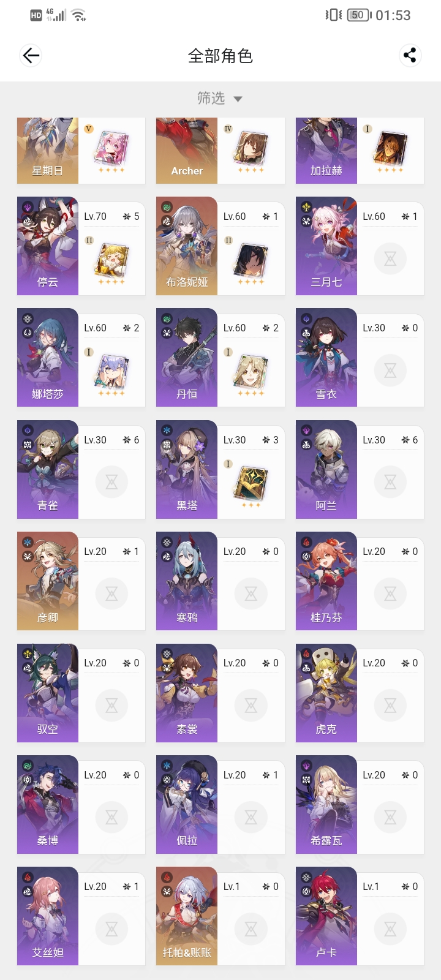Image resolution: width=441 pixels, height=980 pixels.
Task: Tap 星期日's light cone icon
Action: coord(111,148)
